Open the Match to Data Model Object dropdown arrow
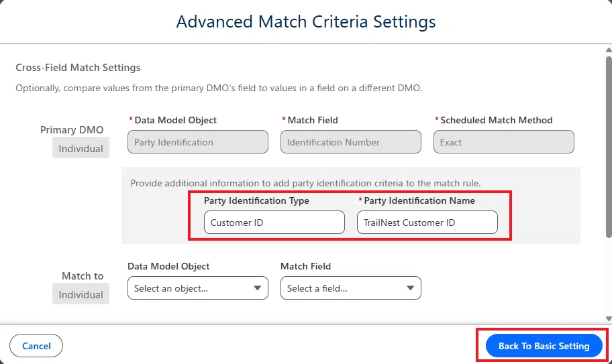This screenshot has width=612, height=364. (x=257, y=288)
